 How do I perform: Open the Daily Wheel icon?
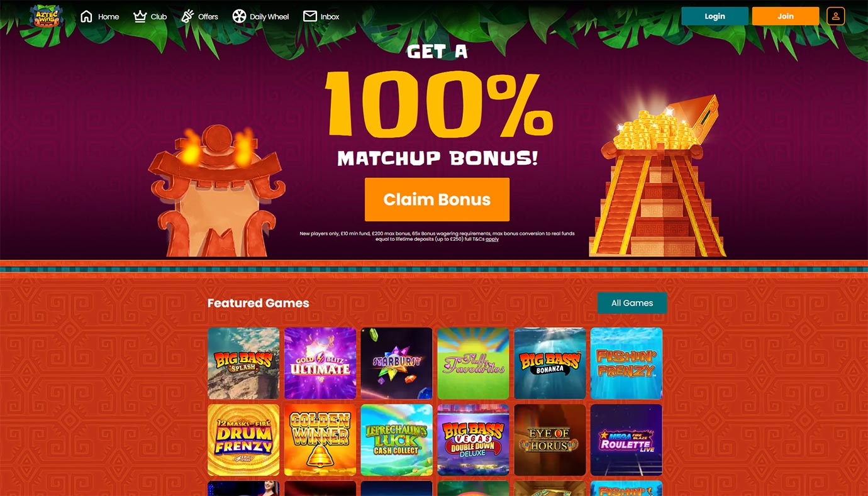tap(239, 16)
